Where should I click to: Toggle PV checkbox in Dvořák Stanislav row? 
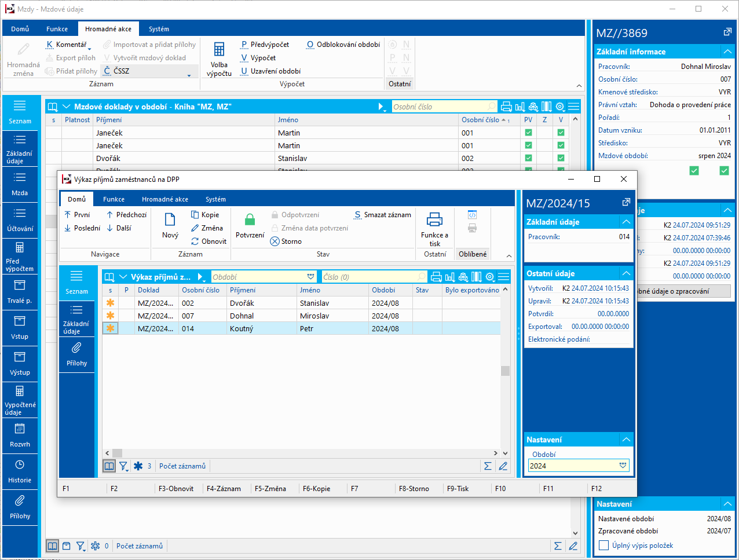(x=528, y=158)
